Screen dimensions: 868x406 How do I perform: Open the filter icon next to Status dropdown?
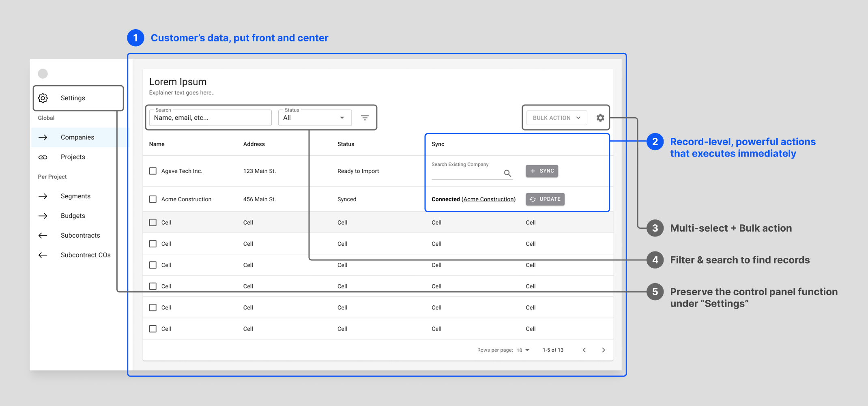pos(365,117)
